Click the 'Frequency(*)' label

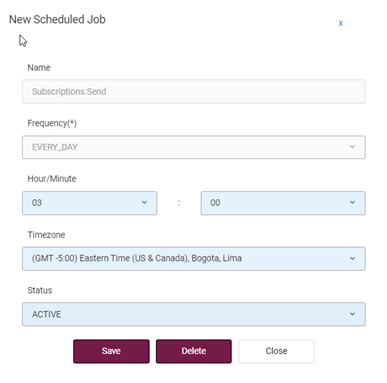[52, 123]
